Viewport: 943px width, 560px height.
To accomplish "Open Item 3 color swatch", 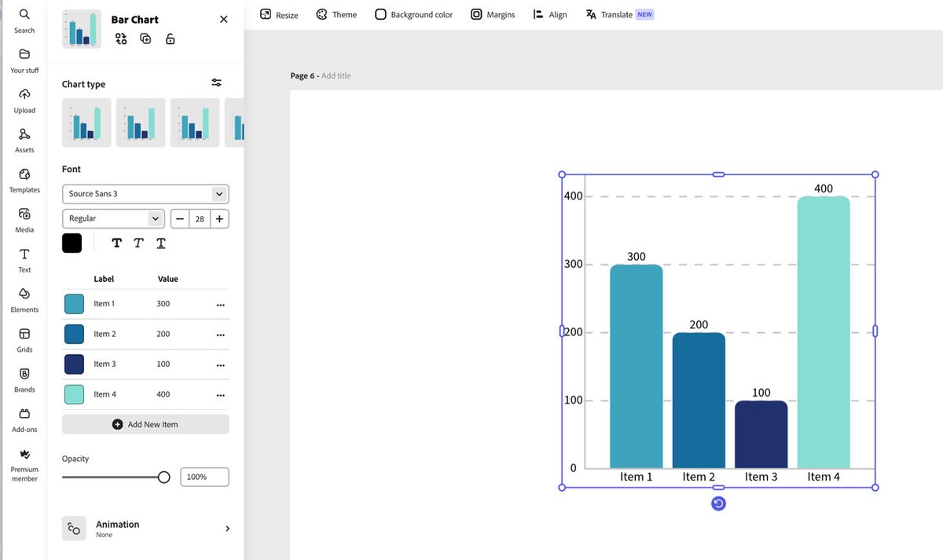I will [74, 364].
